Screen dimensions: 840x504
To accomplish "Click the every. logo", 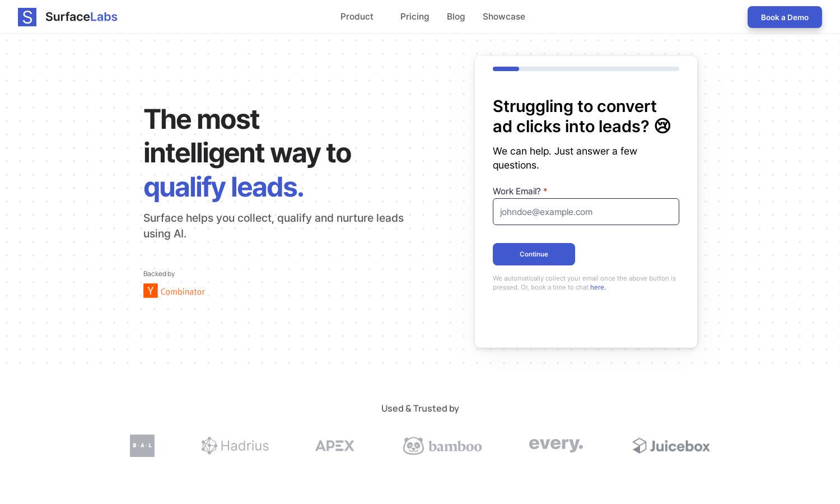I will tap(556, 444).
